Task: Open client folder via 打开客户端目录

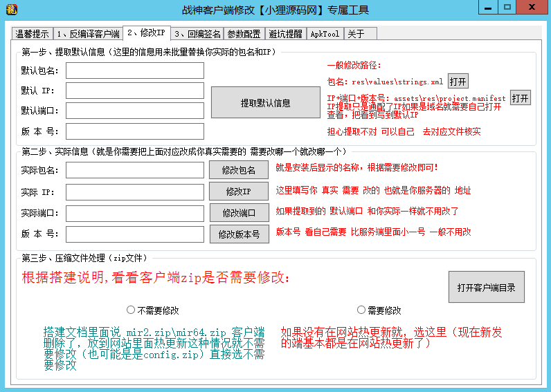Action: point(486,288)
